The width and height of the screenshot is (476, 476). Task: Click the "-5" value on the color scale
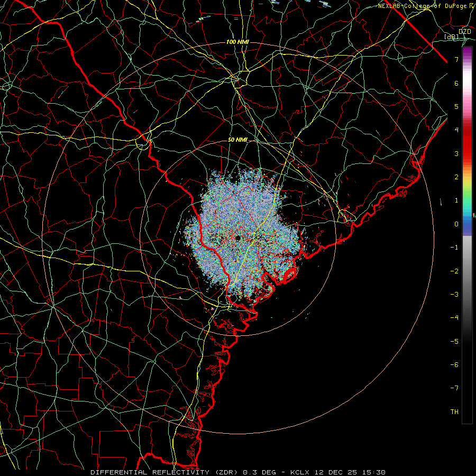[x=454, y=342]
